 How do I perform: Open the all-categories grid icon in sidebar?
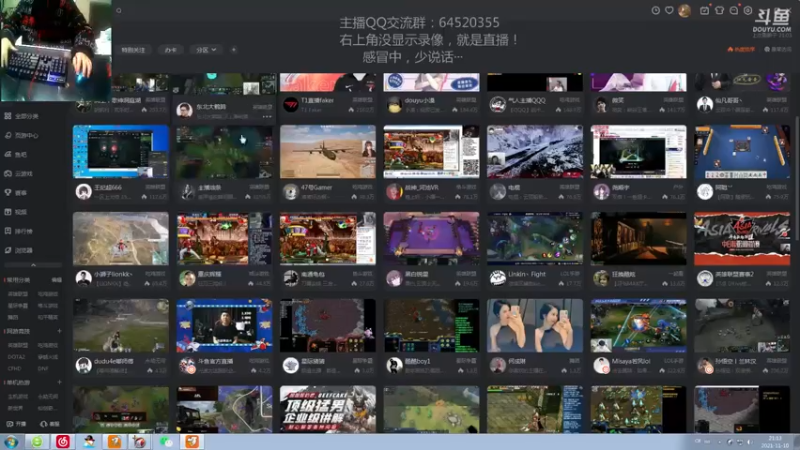tap(8, 116)
